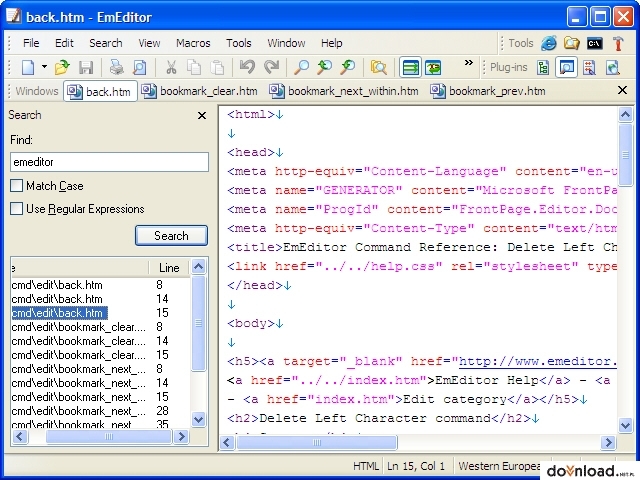Open Find in Files icon
Screen dimensions: 640x480
(379, 67)
